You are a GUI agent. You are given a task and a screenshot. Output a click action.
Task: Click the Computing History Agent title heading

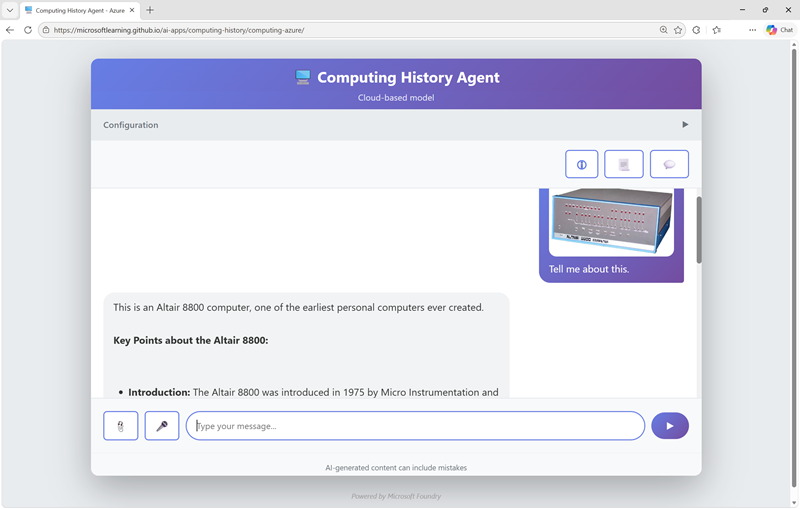408,78
